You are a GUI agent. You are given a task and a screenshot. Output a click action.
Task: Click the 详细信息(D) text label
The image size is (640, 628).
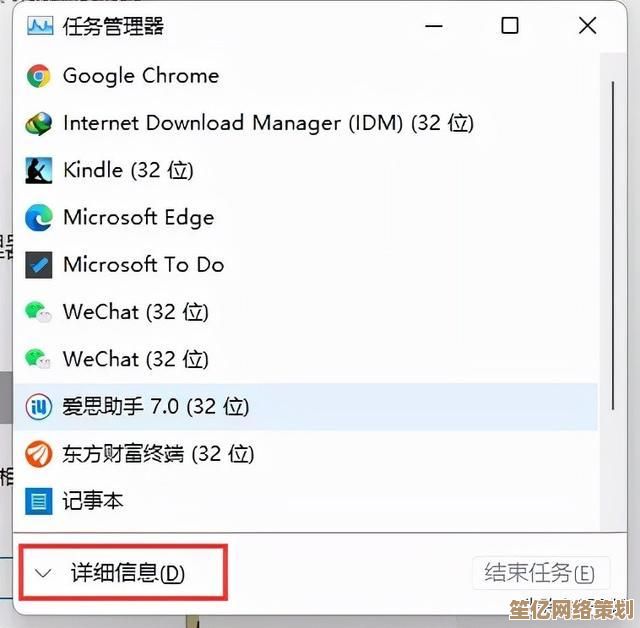pos(128,573)
